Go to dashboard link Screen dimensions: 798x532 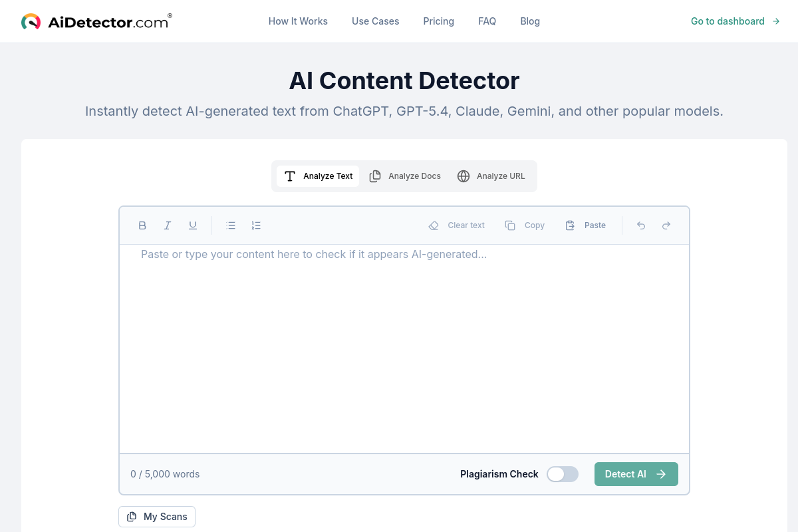(735, 21)
